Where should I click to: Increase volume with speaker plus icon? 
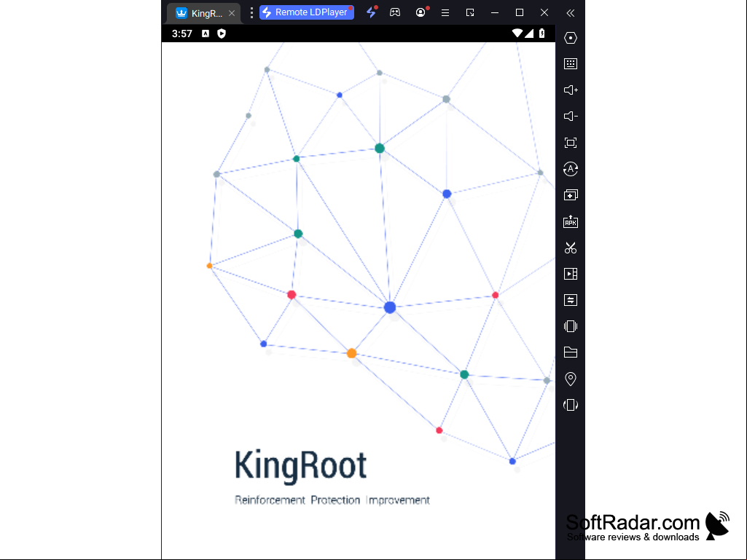click(x=570, y=90)
